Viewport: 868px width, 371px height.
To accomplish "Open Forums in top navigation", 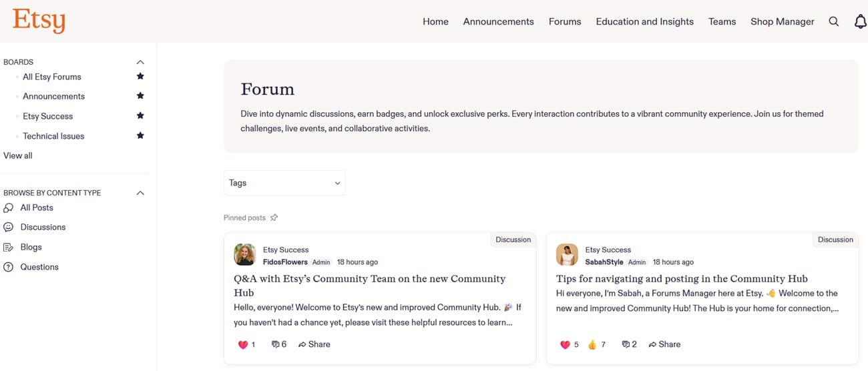I will coord(565,21).
